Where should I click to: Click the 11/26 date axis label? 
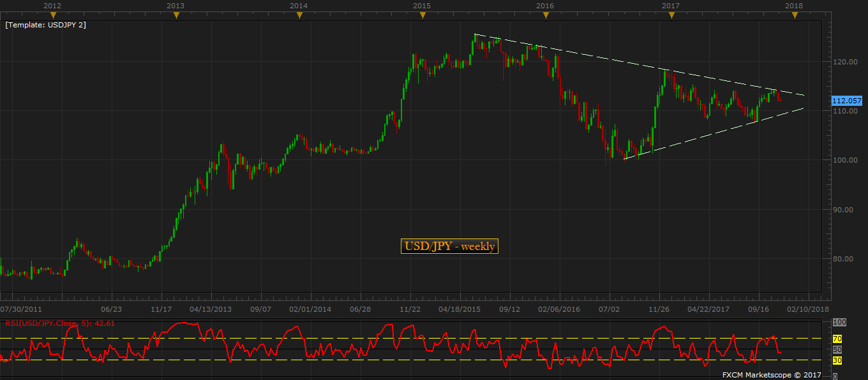(x=659, y=309)
